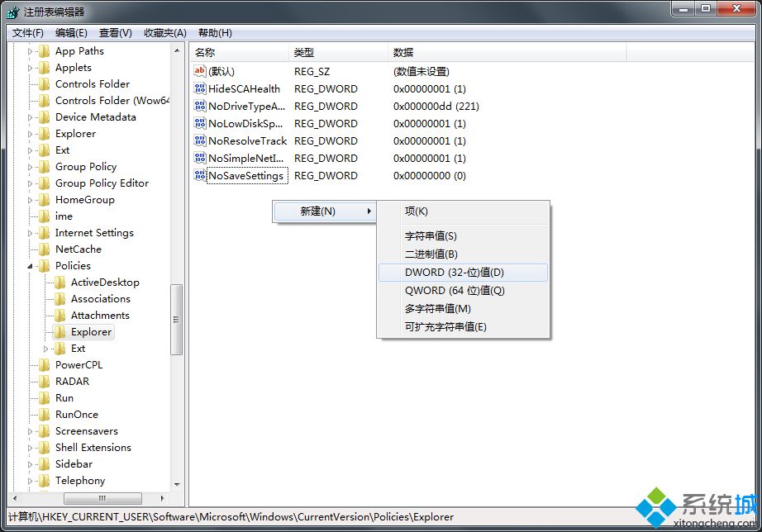Open the 收藏夹(A) menu

click(x=165, y=32)
